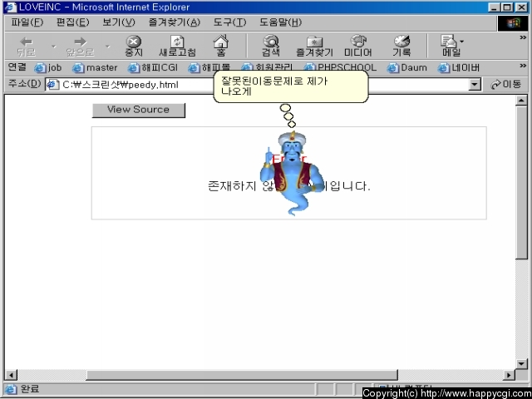
Task: Expand toolbar overflow chevron beside Mail
Action: 523,37
